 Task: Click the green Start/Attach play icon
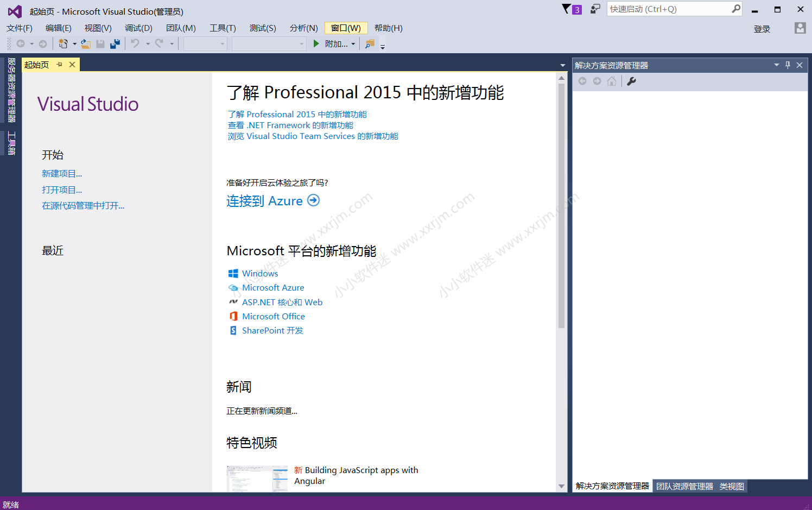(x=316, y=43)
